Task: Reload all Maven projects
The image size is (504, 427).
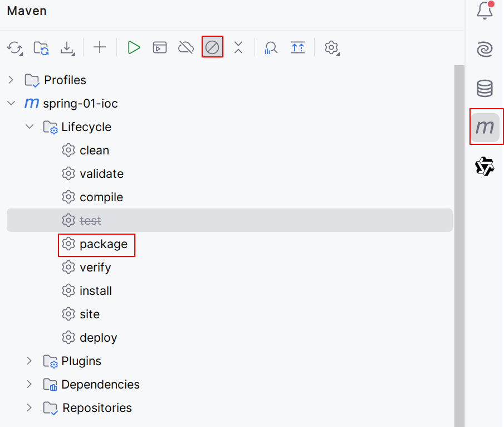Action: tap(15, 47)
